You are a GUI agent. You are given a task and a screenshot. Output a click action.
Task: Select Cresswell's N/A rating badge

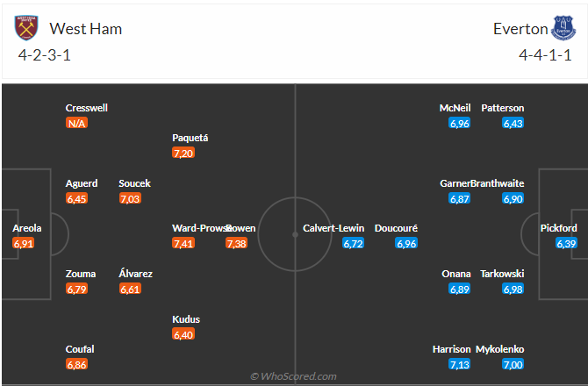tap(76, 123)
